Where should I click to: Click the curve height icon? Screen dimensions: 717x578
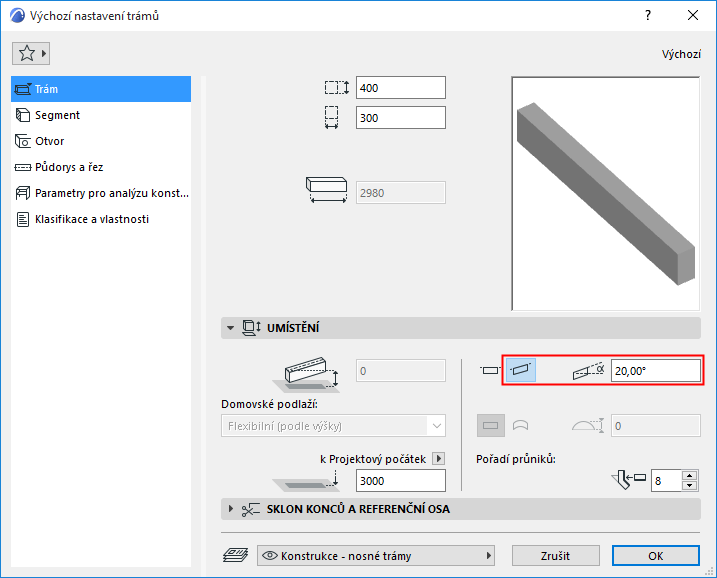[588, 426]
